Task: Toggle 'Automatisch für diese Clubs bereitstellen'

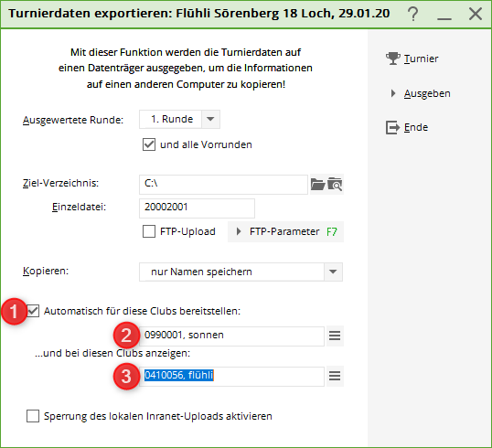Action: [x=33, y=311]
